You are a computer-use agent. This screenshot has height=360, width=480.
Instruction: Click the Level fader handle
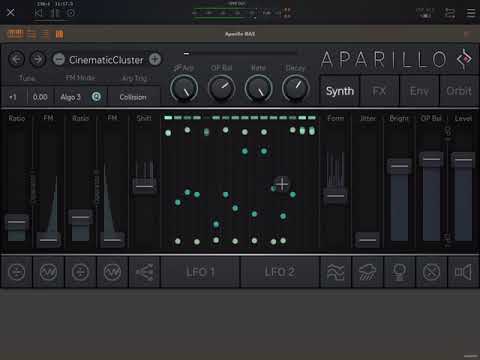[463, 160]
